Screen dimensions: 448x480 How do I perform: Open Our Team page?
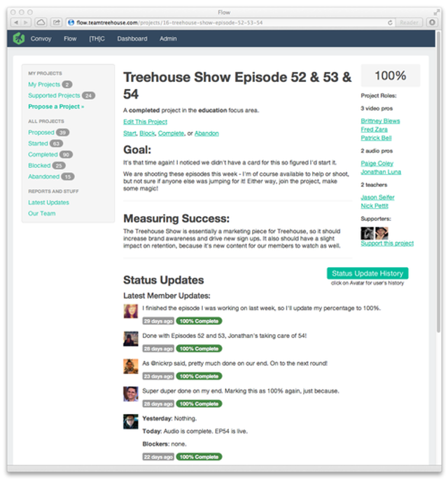(x=41, y=213)
